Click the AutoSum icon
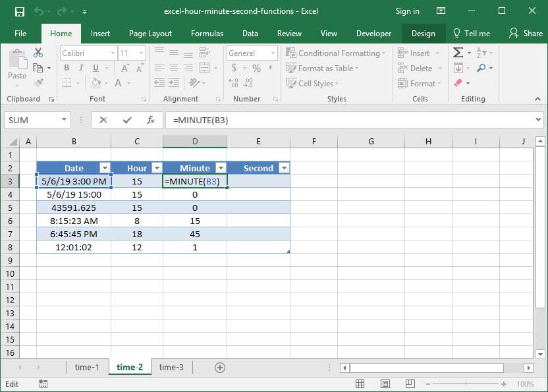548x392 pixels. tap(456, 51)
